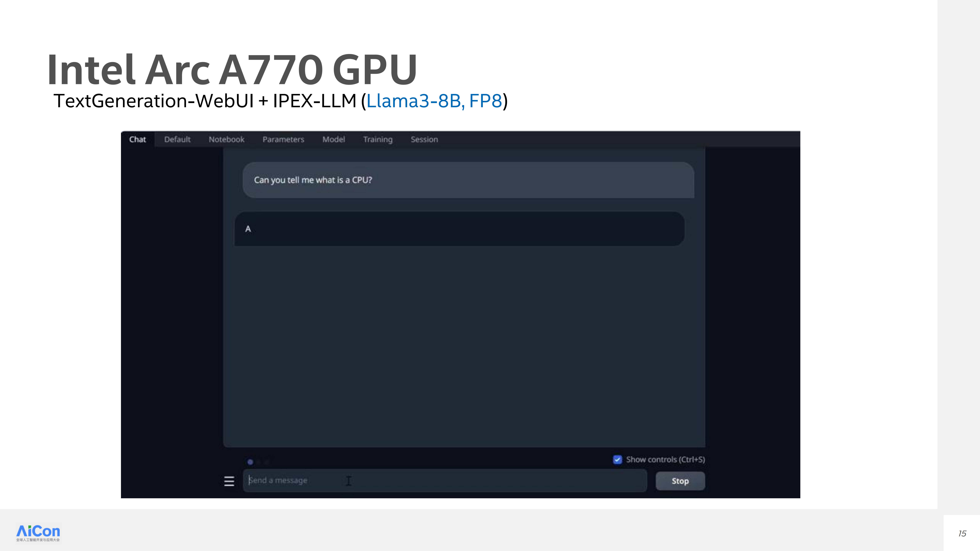This screenshot has width=980, height=551.
Task: Click the assistant reply bubble starting with A
Action: 459,229
